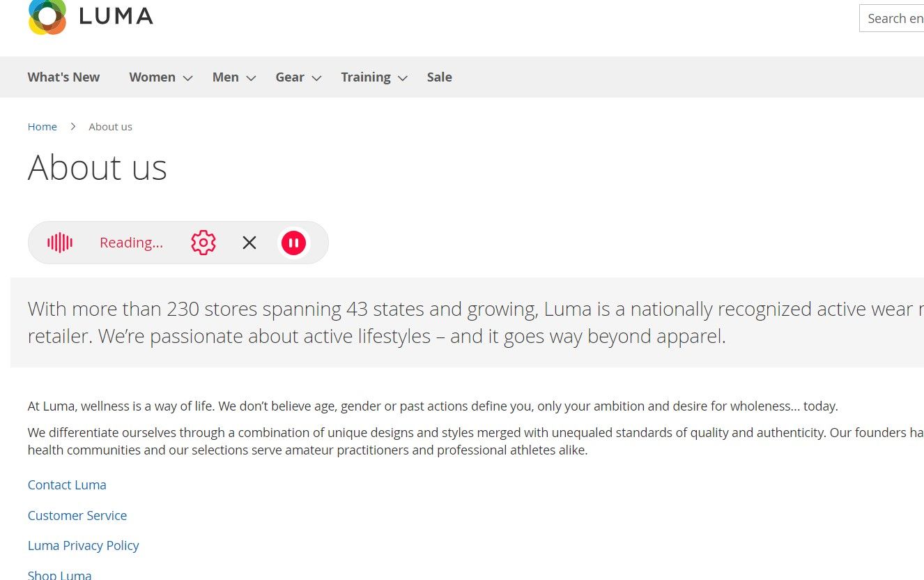Open the Customer Service link
924x580 pixels.
click(77, 516)
